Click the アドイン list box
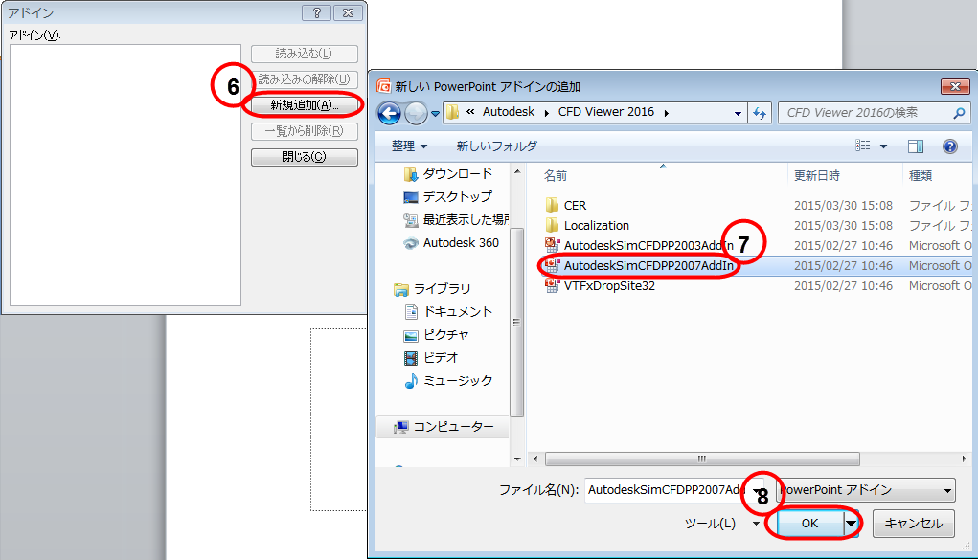The height and width of the screenshot is (560, 978). tap(125, 174)
